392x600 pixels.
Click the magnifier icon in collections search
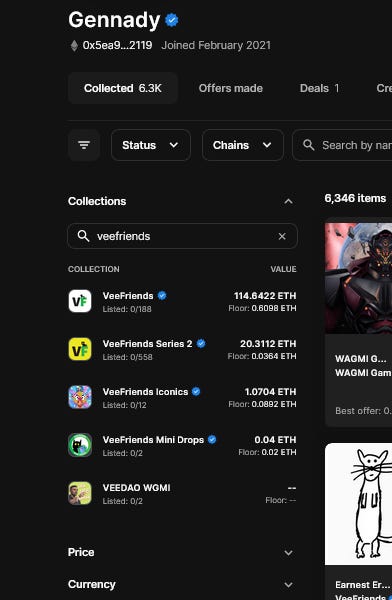click(x=83, y=236)
